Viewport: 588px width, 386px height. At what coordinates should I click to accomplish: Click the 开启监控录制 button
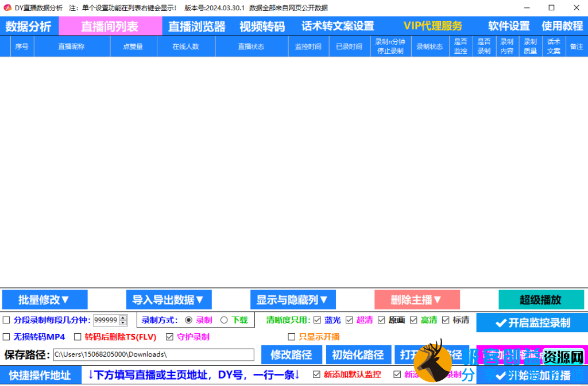532,322
